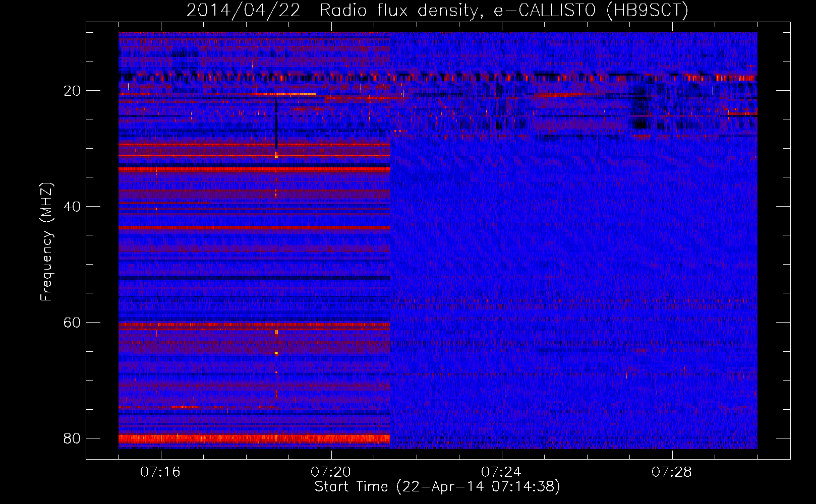Click the 60 MHz frequency tick label

point(72,323)
